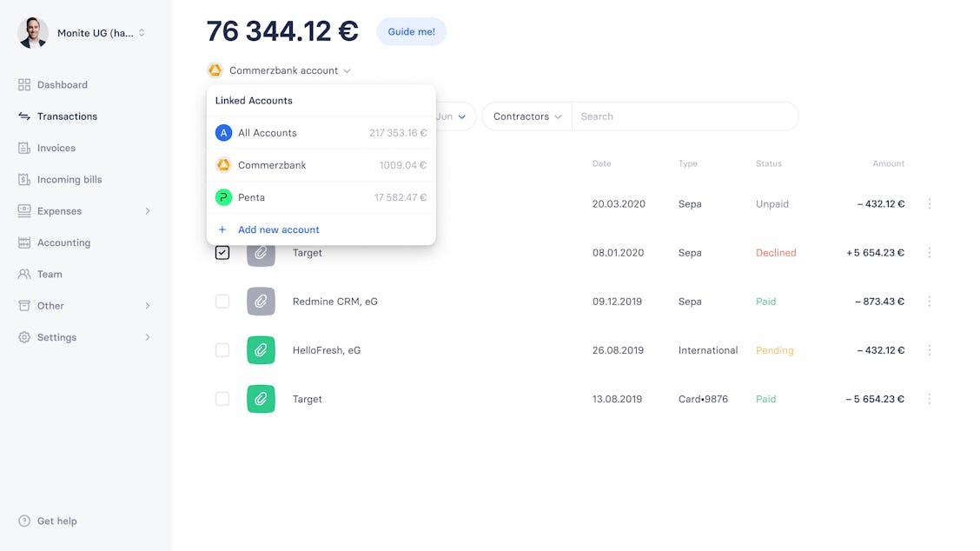
Task: Click the Unpaid status text
Action: coord(771,204)
